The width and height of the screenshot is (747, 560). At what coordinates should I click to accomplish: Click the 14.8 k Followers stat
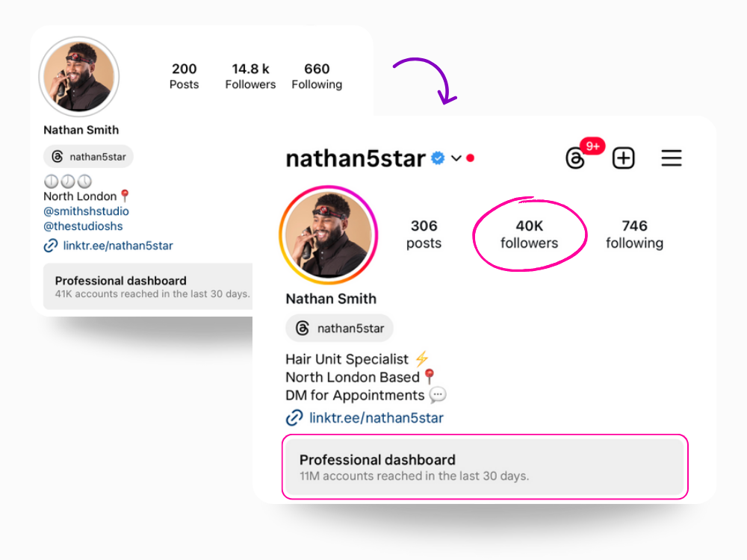(x=250, y=76)
